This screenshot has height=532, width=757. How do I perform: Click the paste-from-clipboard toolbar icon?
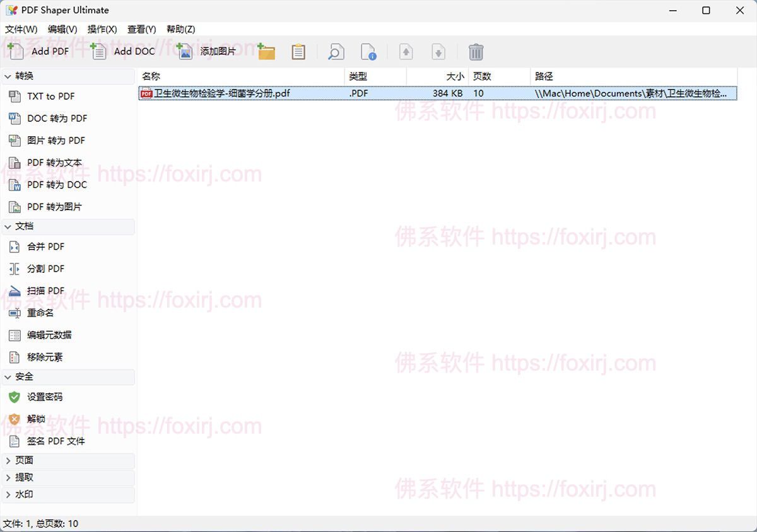tap(298, 51)
